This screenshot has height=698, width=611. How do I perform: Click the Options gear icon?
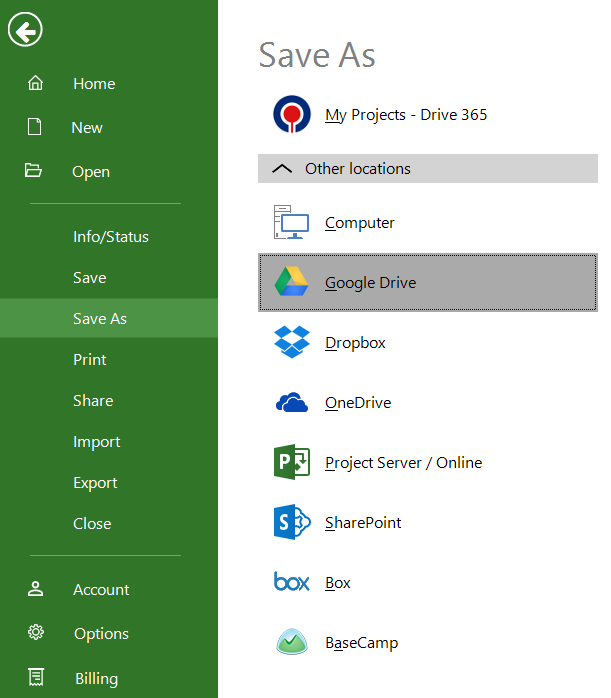point(36,632)
